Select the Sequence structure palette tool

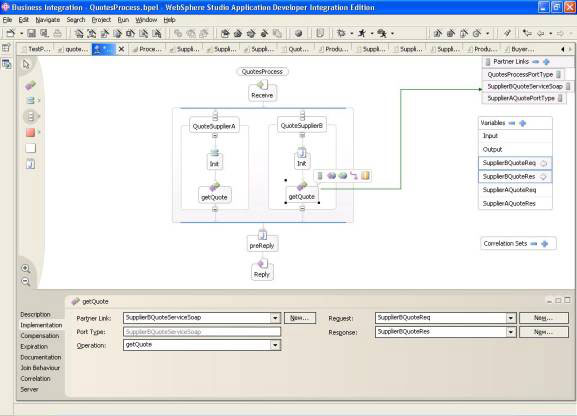(31, 116)
